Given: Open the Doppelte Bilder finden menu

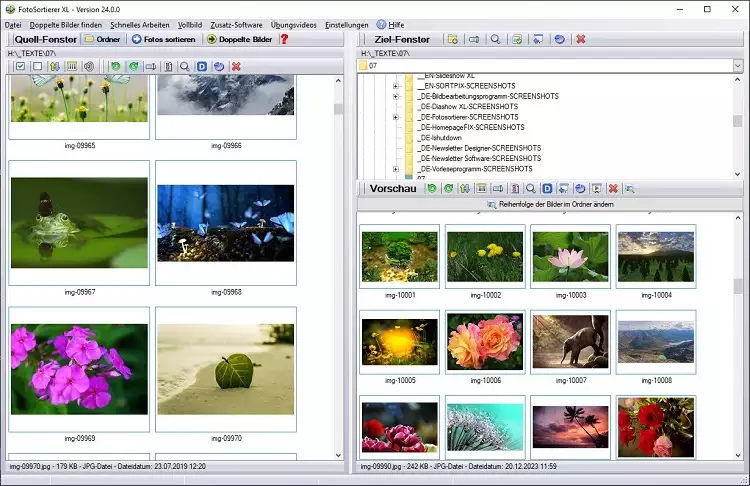Looking at the screenshot, I should [66, 24].
